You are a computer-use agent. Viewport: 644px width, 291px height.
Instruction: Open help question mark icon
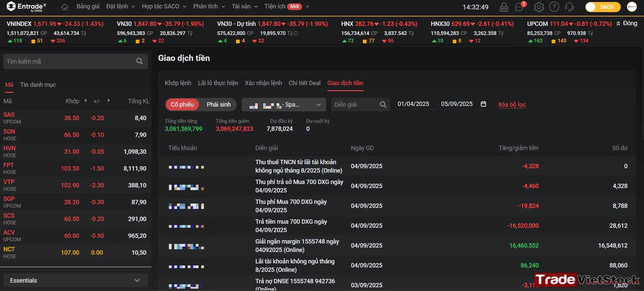point(554,7)
